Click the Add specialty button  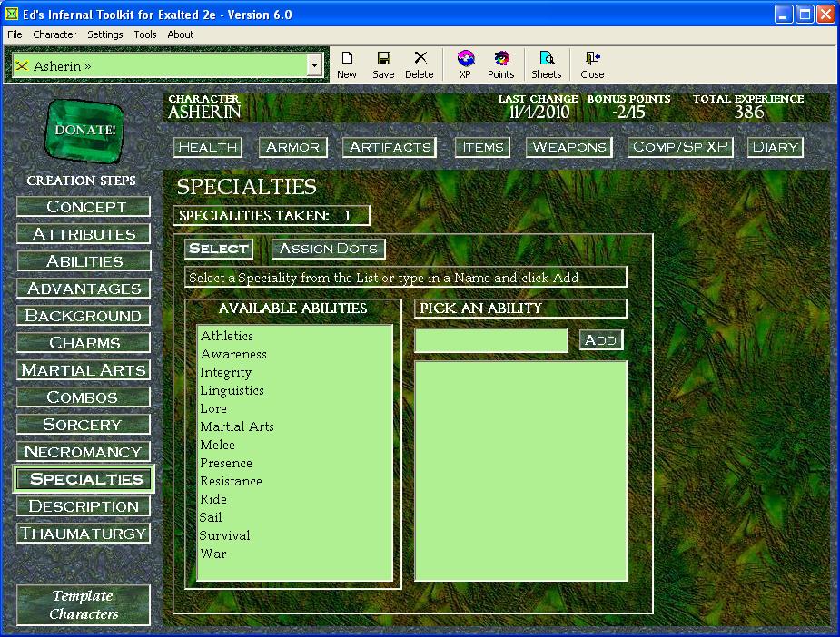(601, 340)
